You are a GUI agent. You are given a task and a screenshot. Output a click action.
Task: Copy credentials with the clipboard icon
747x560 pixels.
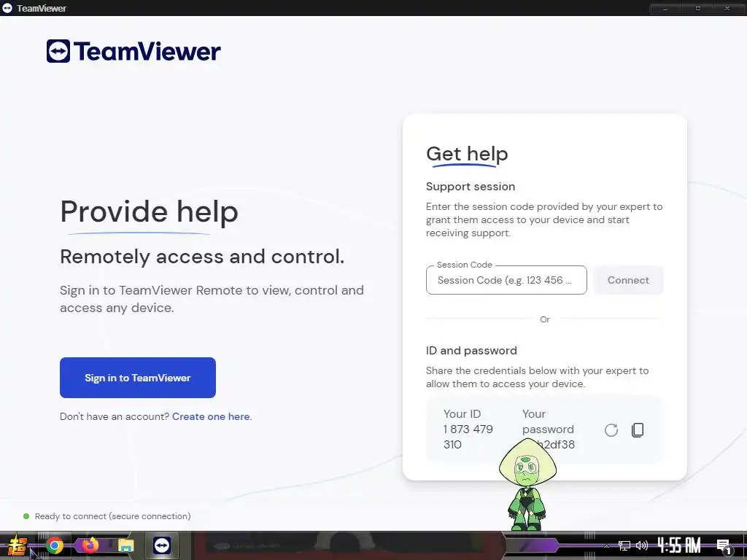[638, 430]
